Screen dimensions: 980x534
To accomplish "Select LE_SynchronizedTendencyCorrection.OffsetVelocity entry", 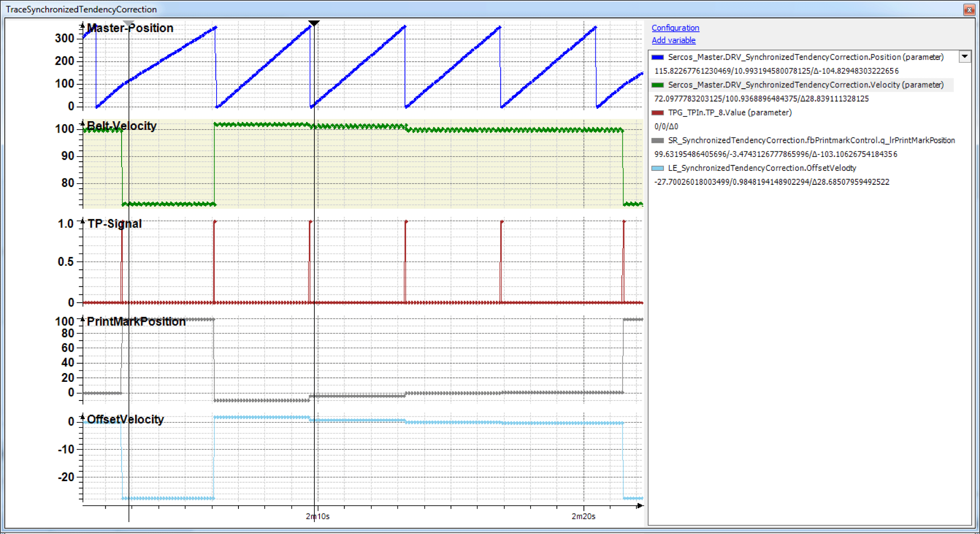I will coord(762,168).
